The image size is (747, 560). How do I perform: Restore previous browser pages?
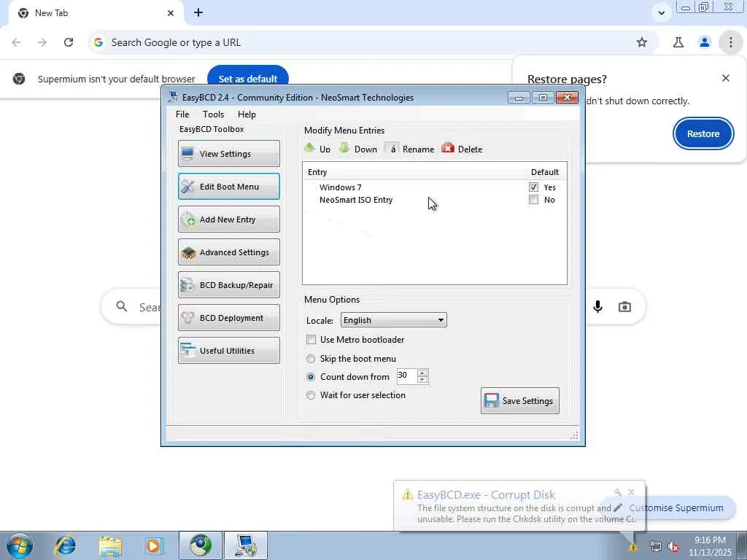[x=703, y=134]
